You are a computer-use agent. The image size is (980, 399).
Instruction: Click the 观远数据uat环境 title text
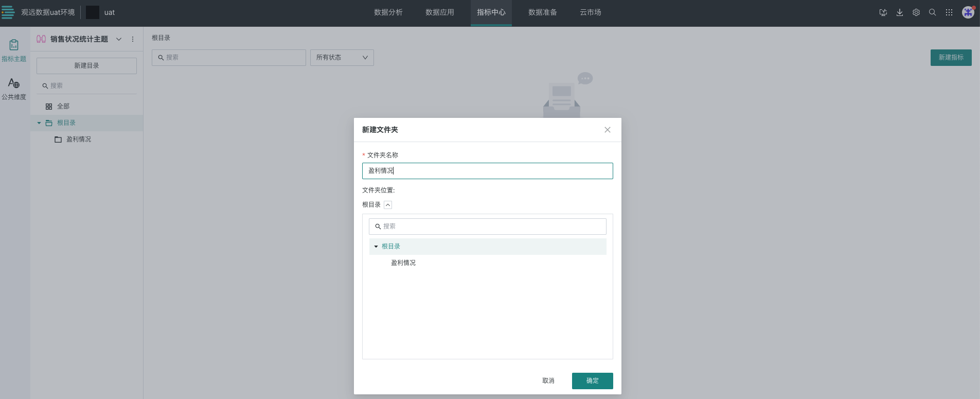pyautogui.click(x=48, y=12)
